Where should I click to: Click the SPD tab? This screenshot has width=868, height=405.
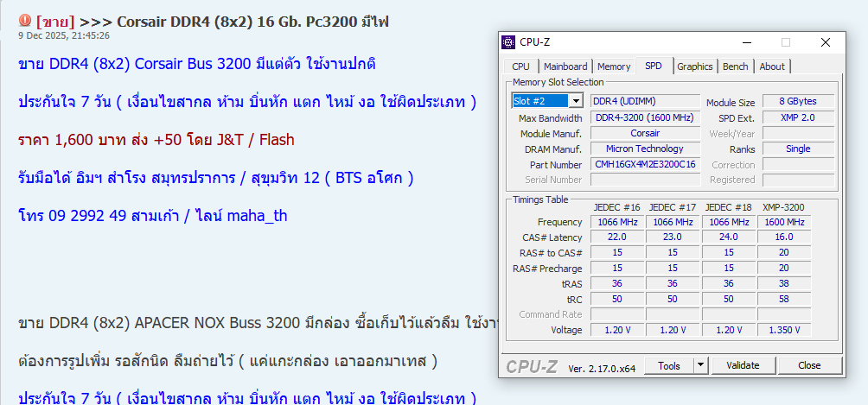[654, 66]
